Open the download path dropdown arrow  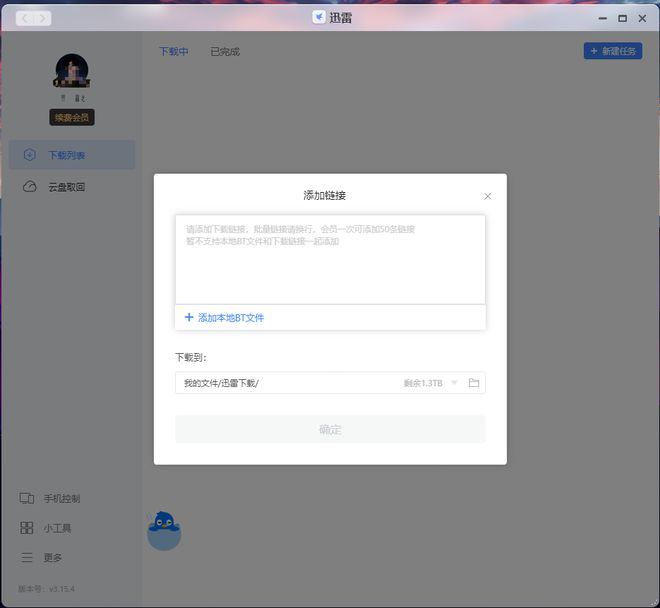pyautogui.click(x=454, y=383)
